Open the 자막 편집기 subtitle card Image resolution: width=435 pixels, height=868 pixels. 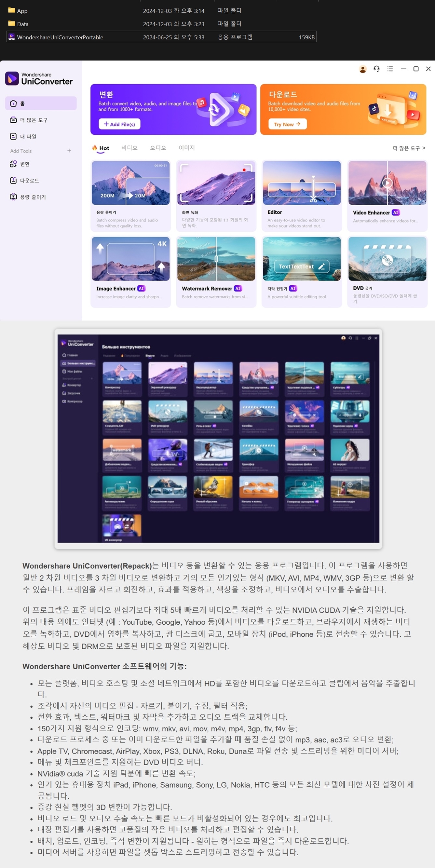point(302,272)
